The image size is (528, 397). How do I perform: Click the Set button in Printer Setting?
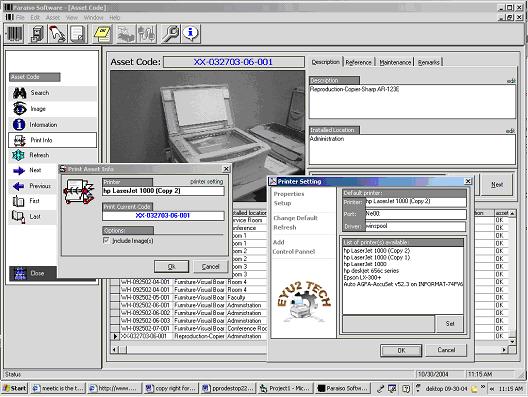pyautogui.click(x=450, y=324)
